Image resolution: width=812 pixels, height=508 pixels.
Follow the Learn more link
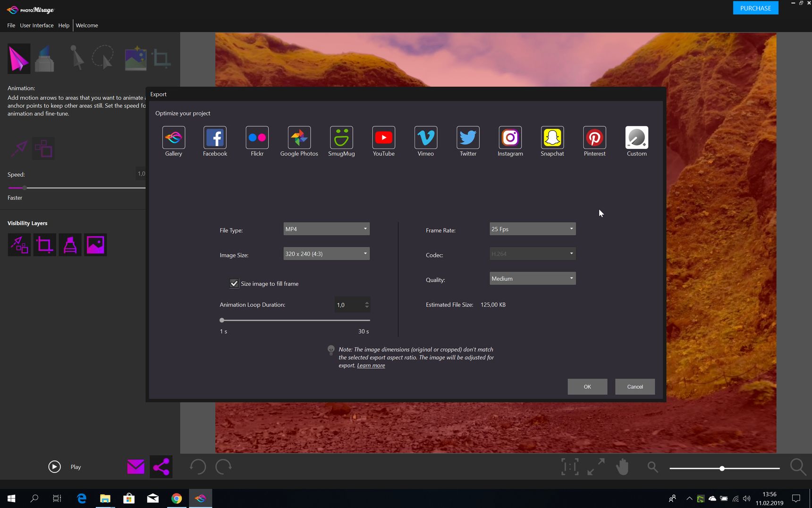point(371,365)
